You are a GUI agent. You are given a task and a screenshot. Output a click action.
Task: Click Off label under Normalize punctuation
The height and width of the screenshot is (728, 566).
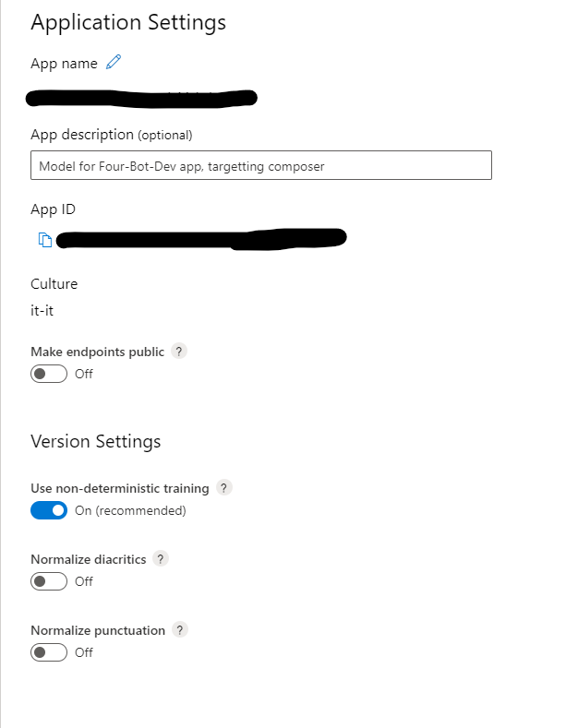point(84,652)
